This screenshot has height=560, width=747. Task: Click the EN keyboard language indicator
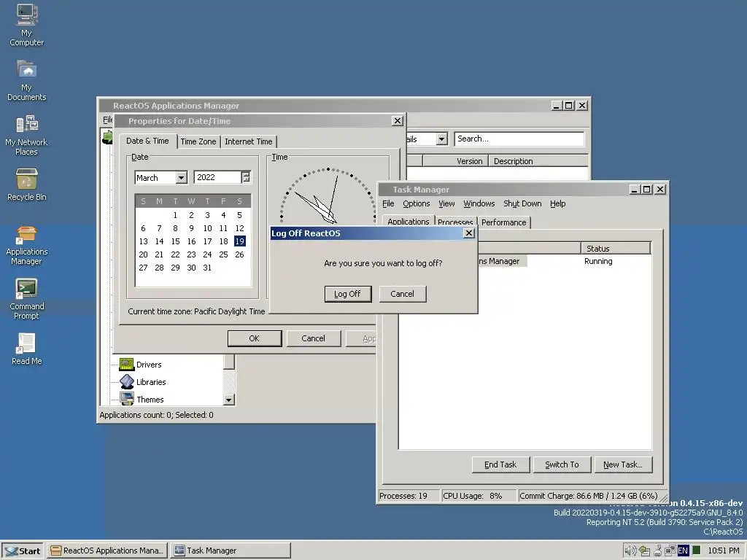[x=683, y=551]
